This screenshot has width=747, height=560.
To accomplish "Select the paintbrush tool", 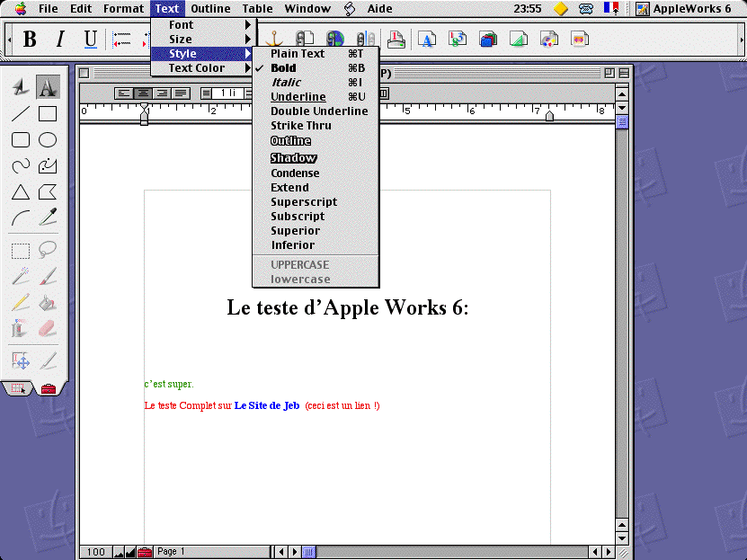I will tap(48, 276).
